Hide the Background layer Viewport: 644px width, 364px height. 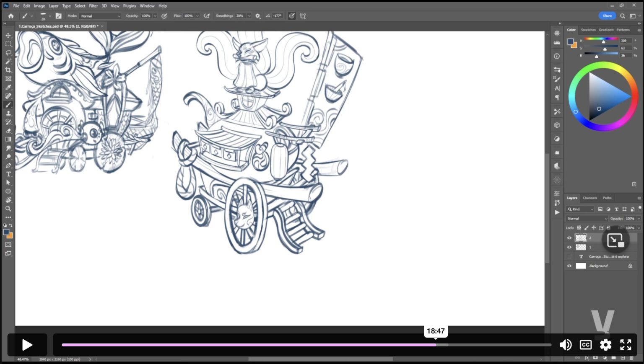pos(569,266)
